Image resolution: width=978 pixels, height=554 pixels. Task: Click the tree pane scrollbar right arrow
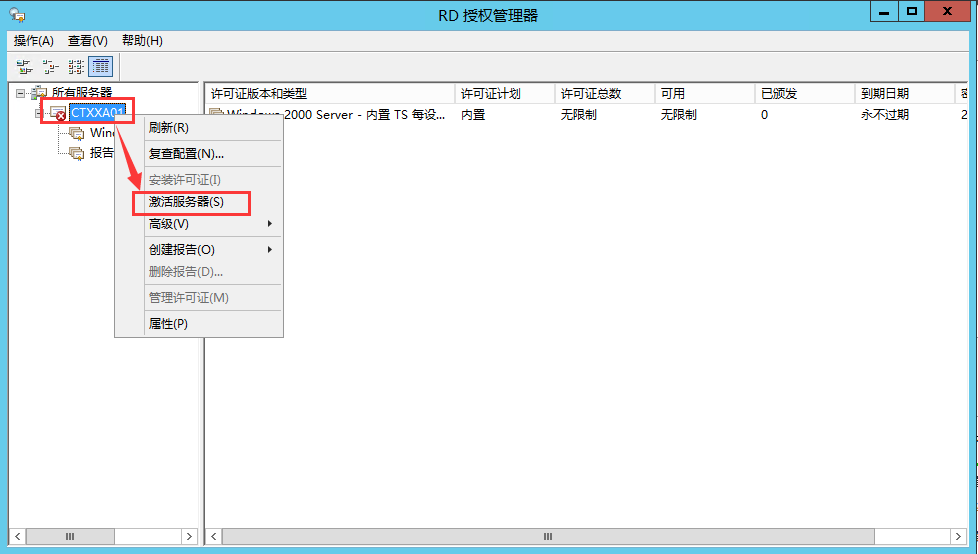point(190,537)
